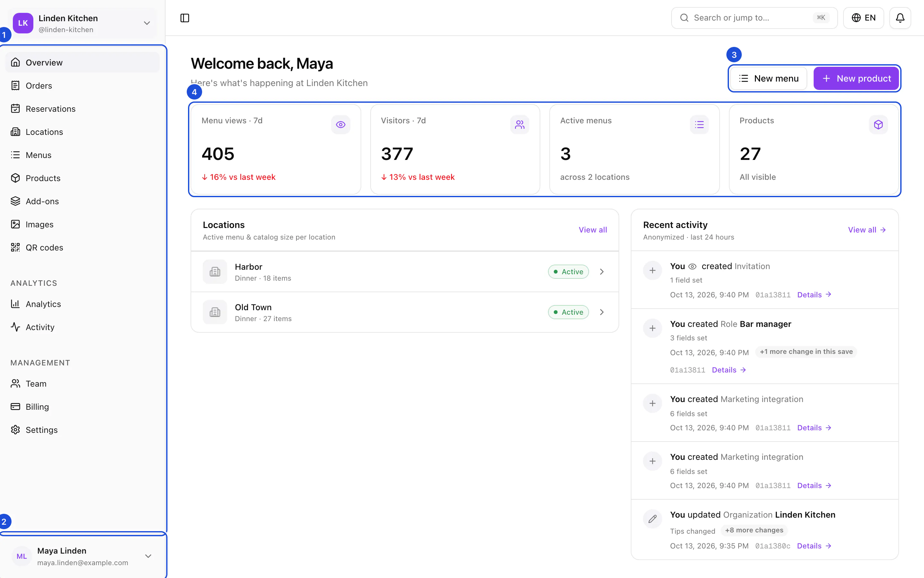This screenshot has width=924, height=578.
Task: Open the Analytics sidebar item
Action: [82, 304]
